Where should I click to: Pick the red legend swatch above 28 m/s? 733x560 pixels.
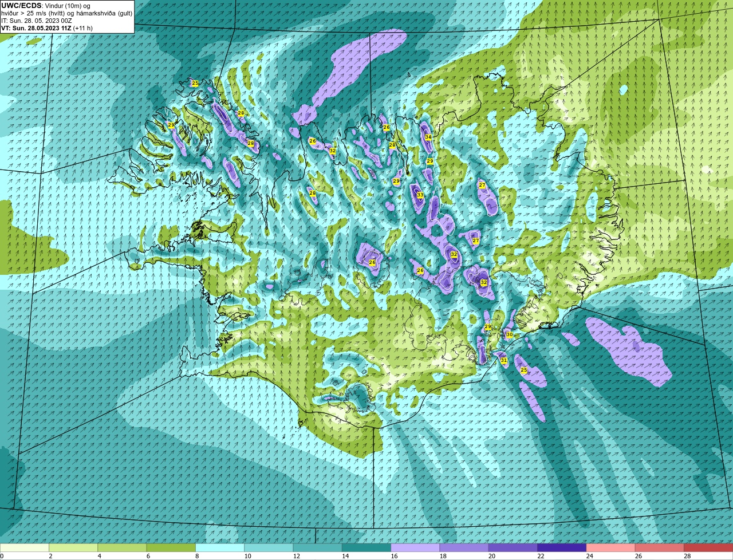pyautogui.click(x=708, y=547)
